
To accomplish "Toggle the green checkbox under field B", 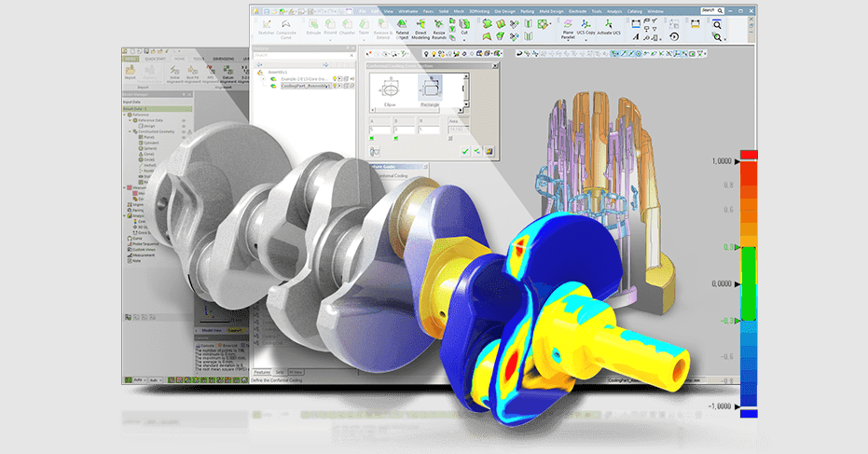I will (x=396, y=138).
